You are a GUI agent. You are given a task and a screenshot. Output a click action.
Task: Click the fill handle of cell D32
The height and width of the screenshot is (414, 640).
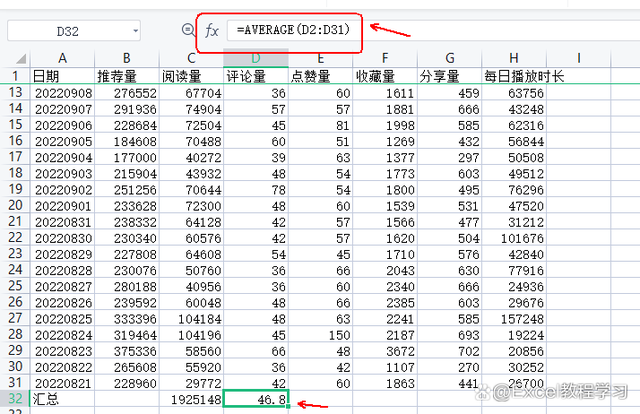coord(288,406)
